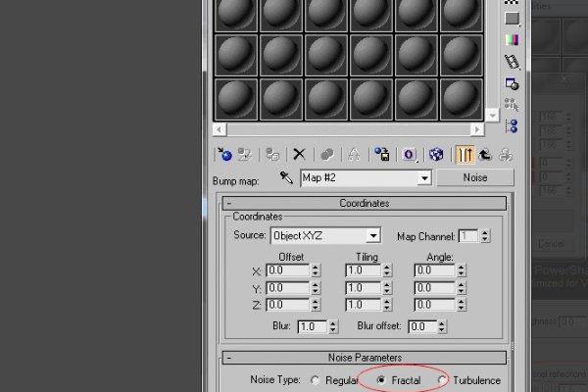Click the Blur offset value field
This screenshot has width=588, height=392.
pos(422,326)
